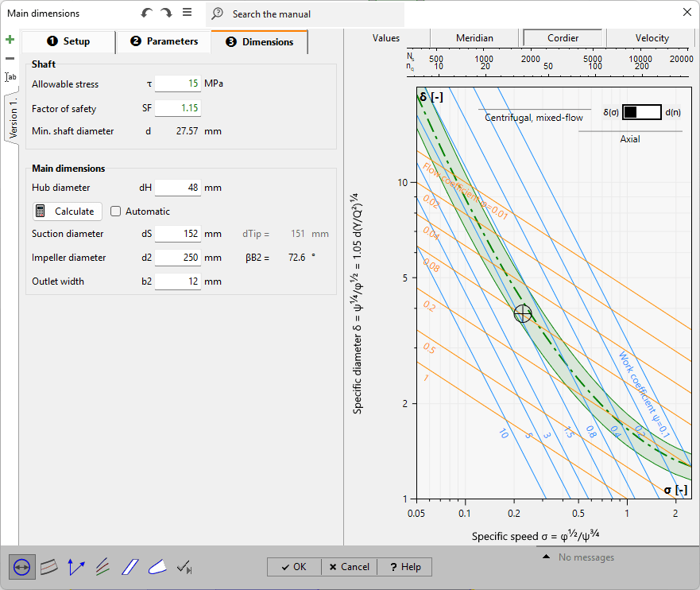Image resolution: width=700 pixels, height=590 pixels.
Task: Open the velocity triangle blade properties icon
Action: [76, 567]
